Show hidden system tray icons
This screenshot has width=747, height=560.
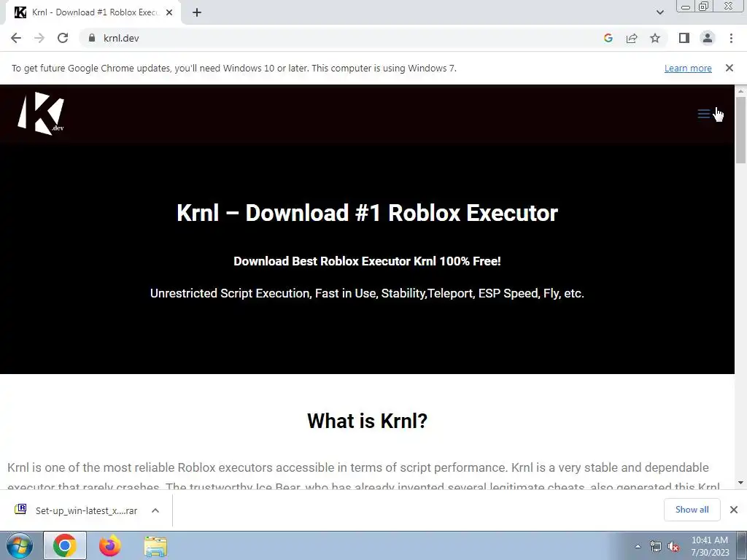[638, 546]
